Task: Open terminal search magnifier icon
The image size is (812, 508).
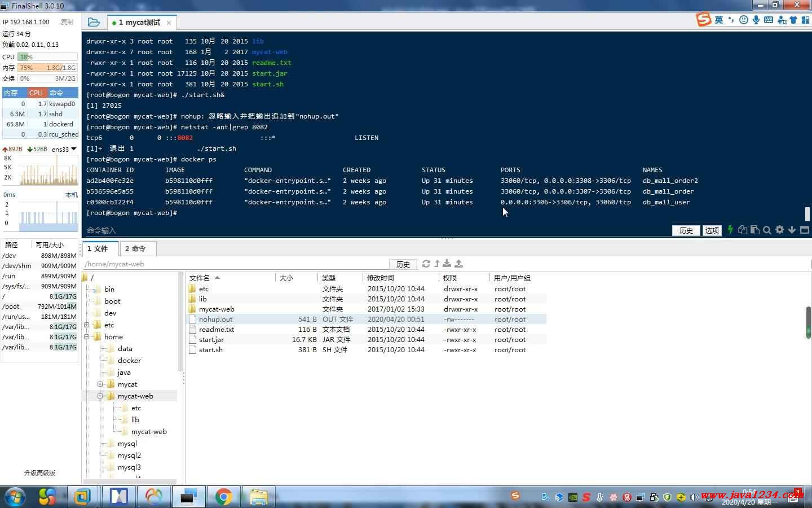Action: pyautogui.click(x=767, y=230)
